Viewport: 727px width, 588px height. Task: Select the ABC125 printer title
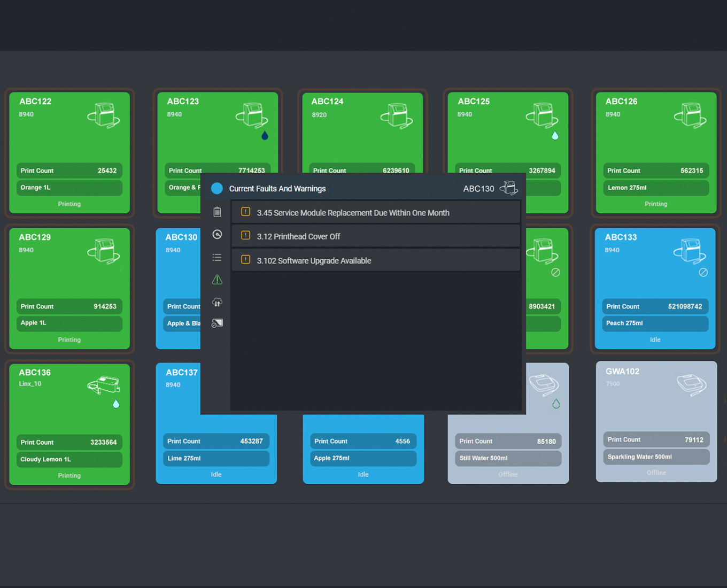click(474, 102)
